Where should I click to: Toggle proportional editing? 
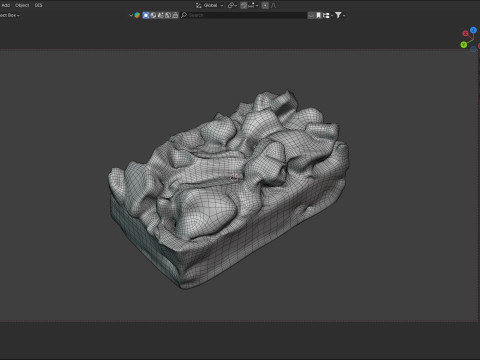pyautogui.click(x=265, y=5)
